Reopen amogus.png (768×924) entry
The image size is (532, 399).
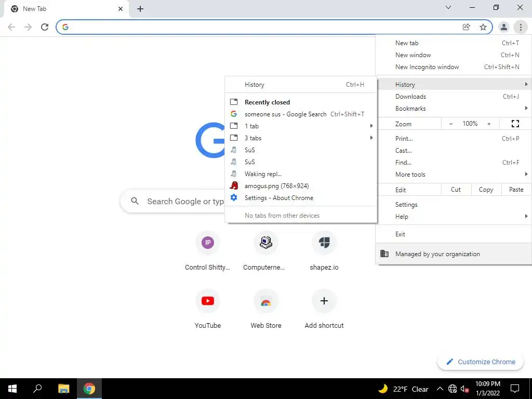click(x=301, y=186)
